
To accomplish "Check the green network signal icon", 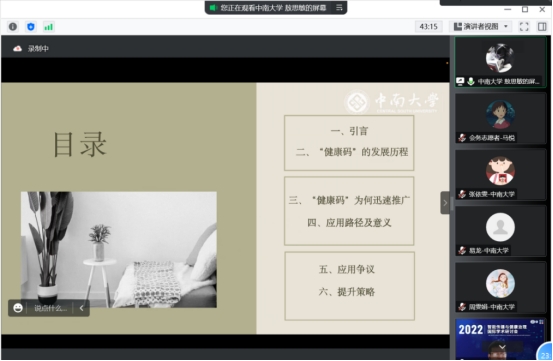I will (x=49, y=27).
